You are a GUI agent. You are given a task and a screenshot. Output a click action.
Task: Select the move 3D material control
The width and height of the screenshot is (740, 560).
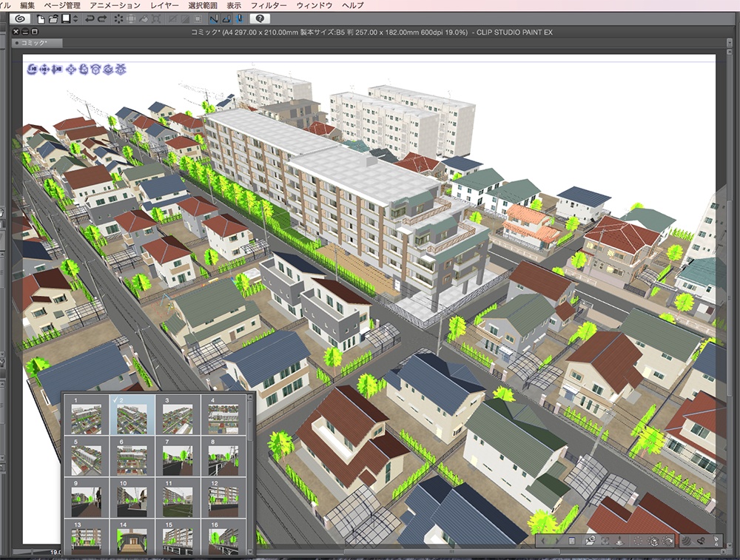coord(72,69)
